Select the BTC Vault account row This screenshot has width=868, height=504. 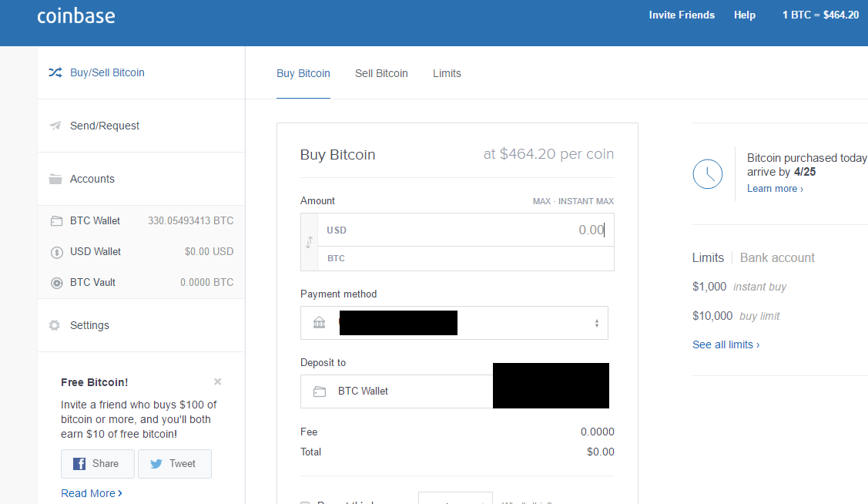[141, 283]
